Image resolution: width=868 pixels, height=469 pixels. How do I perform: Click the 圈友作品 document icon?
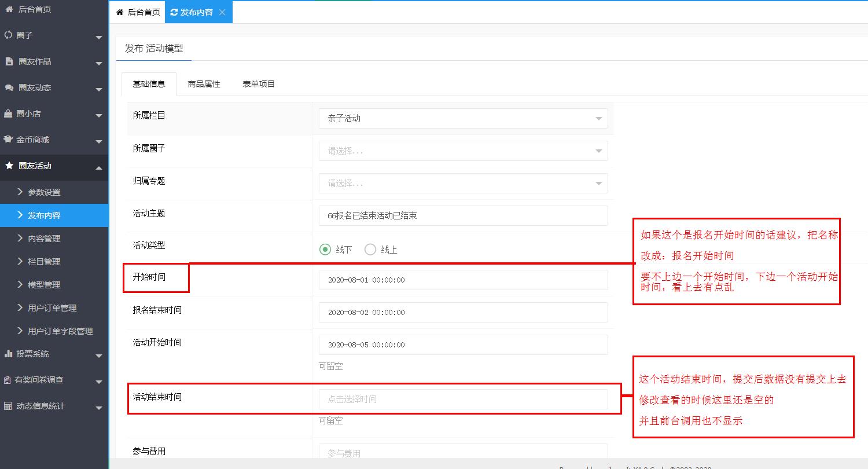coord(9,61)
